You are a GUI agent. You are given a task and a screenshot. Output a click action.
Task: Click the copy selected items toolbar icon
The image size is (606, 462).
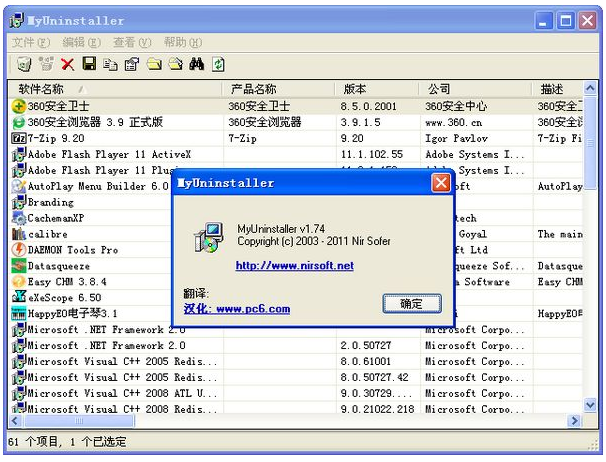[x=111, y=64]
